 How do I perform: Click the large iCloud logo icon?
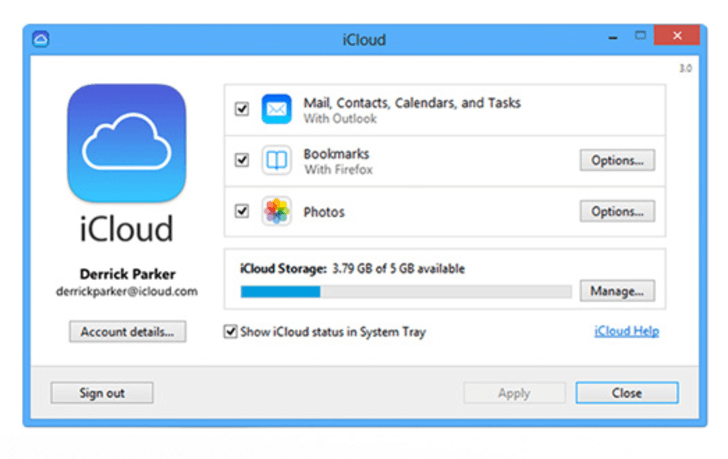pos(127,143)
